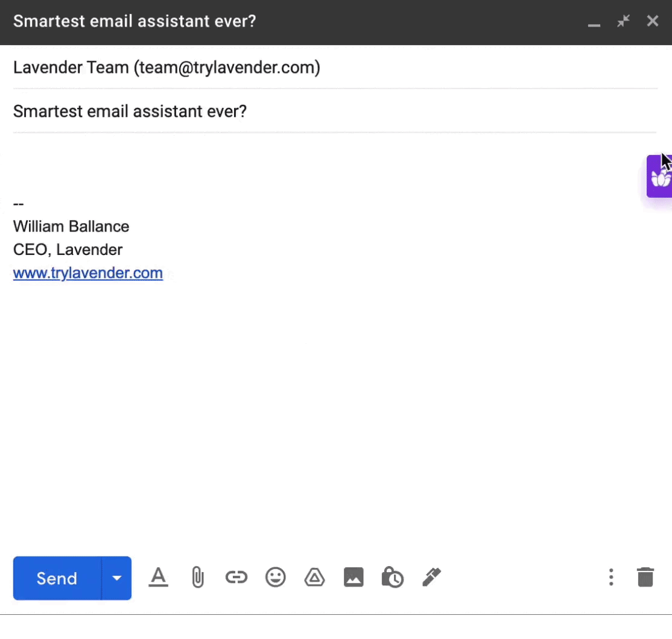This screenshot has width=672, height=639.
Task: Expand the Send options arrow
Action: [x=117, y=578]
